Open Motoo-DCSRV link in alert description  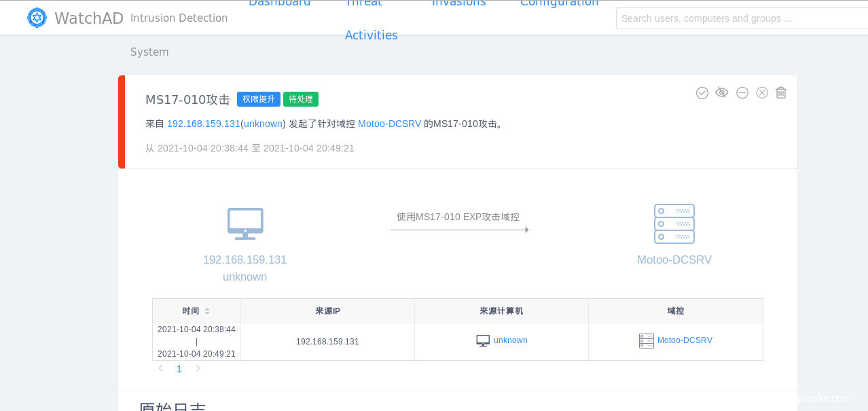coord(389,124)
